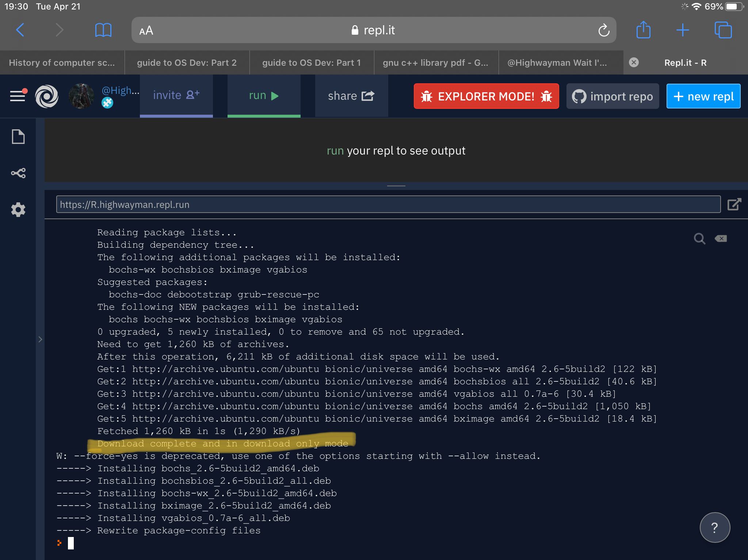This screenshot has width=748, height=560.
Task: Click the Wi-Fi status icon
Action: [696, 7]
